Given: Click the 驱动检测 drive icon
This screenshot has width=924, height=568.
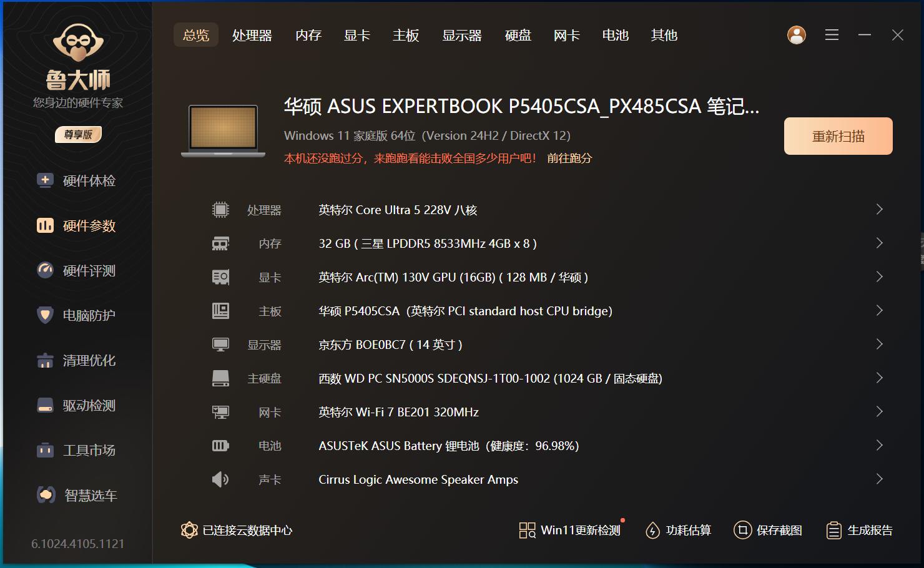Looking at the screenshot, I should point(45,406).
